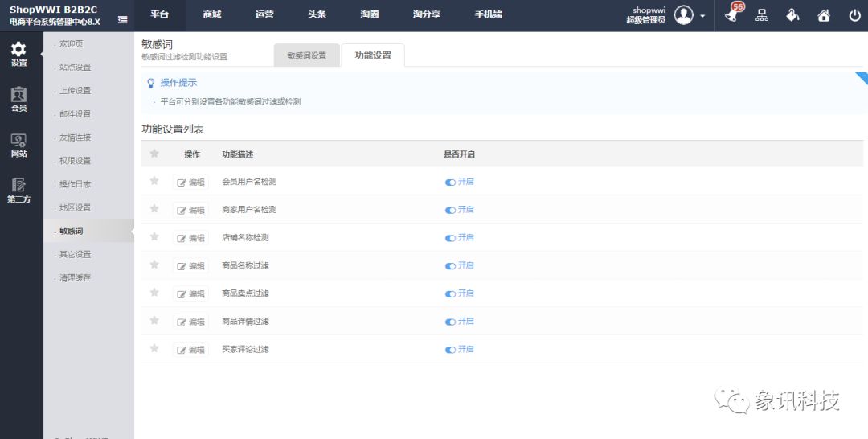The image size is (868, 439).
Task: Star the 会员用户名检测 row
Action: [154, 180]
